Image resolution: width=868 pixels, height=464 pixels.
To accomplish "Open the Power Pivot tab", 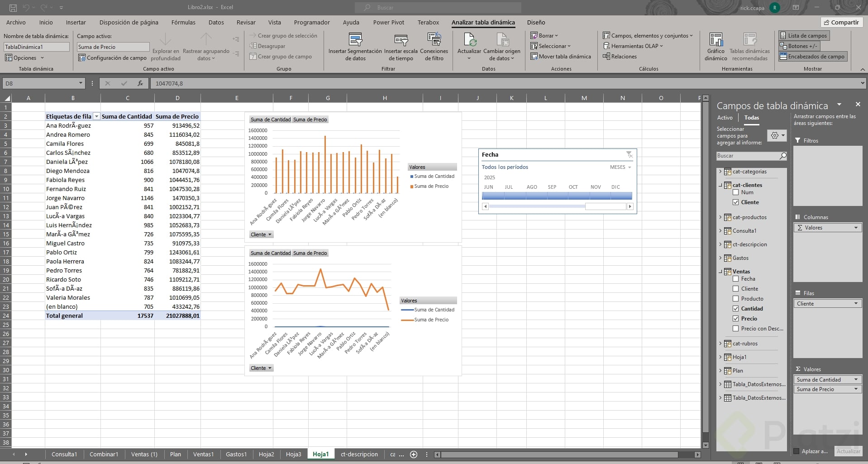I will click(x=389, y=22).
